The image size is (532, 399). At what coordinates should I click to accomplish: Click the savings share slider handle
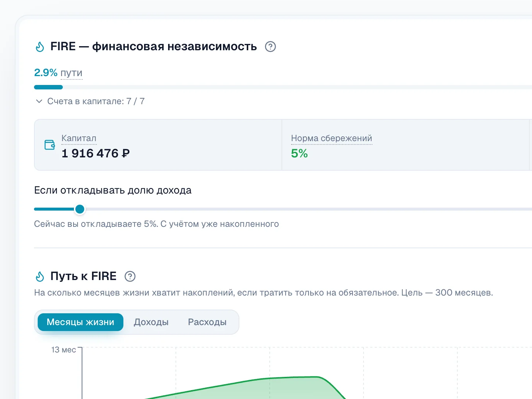pos(80,209)
